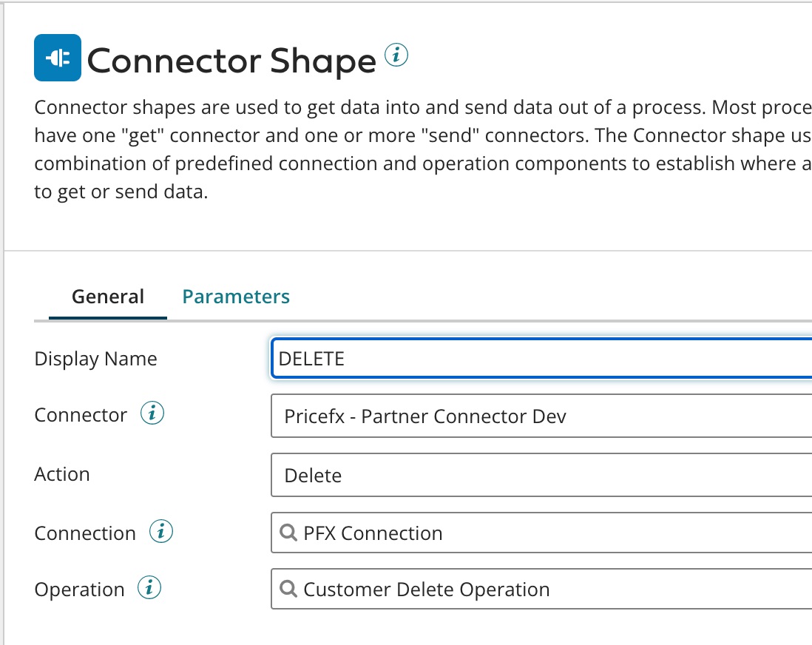Expand the Pricefx - Partner Connector Dev dropdown
This screenshot has height=645, width=812.
[x=540, y=416]
